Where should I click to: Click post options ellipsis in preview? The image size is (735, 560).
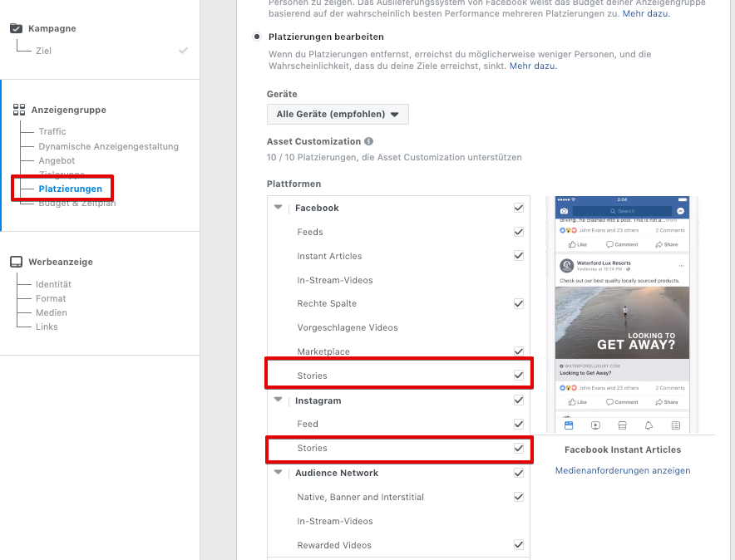coord(681,266)
